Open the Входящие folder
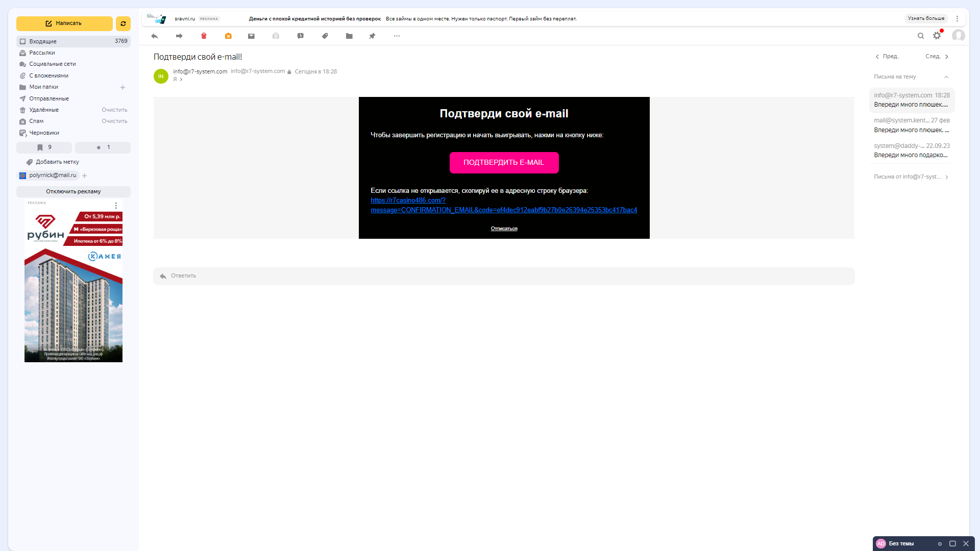The height and width of the screenshot is (551, 980). click(x=43, y=41)
